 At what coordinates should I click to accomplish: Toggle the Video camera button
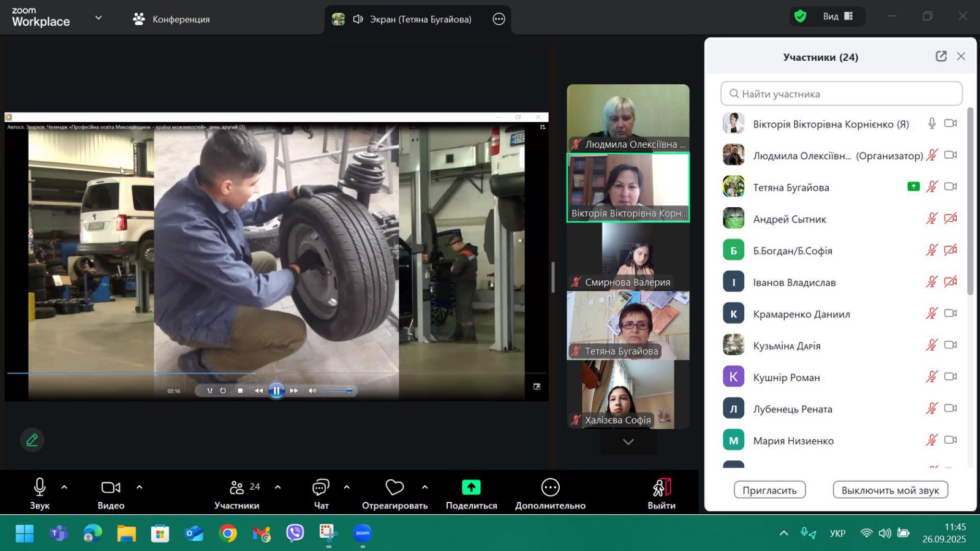coord(111,488)
